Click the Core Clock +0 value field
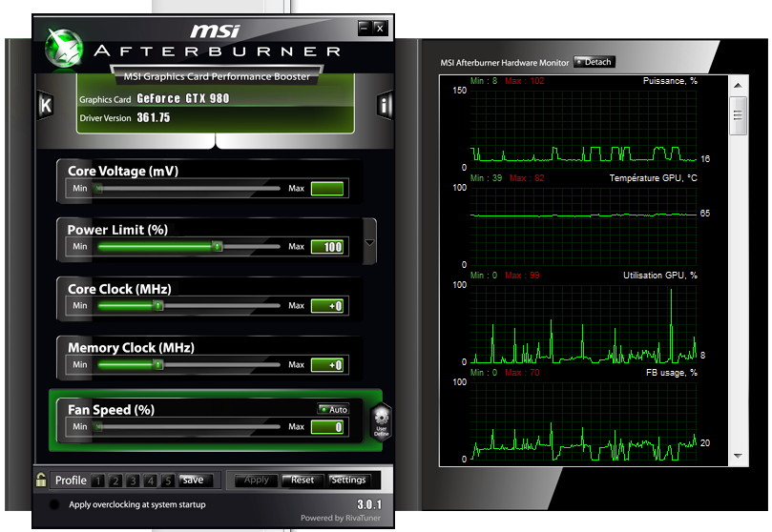 pyautogui.click(x=327, y=306)
